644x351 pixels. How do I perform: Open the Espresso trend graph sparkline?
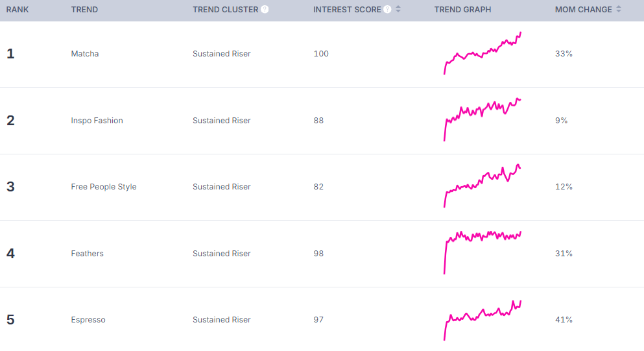[482, 320]
